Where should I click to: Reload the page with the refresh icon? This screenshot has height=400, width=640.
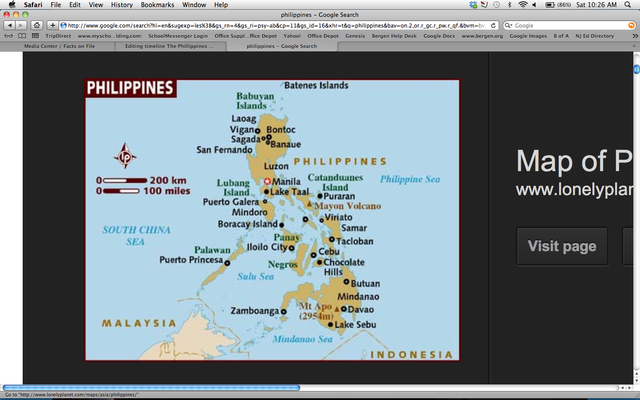(493, 25)
